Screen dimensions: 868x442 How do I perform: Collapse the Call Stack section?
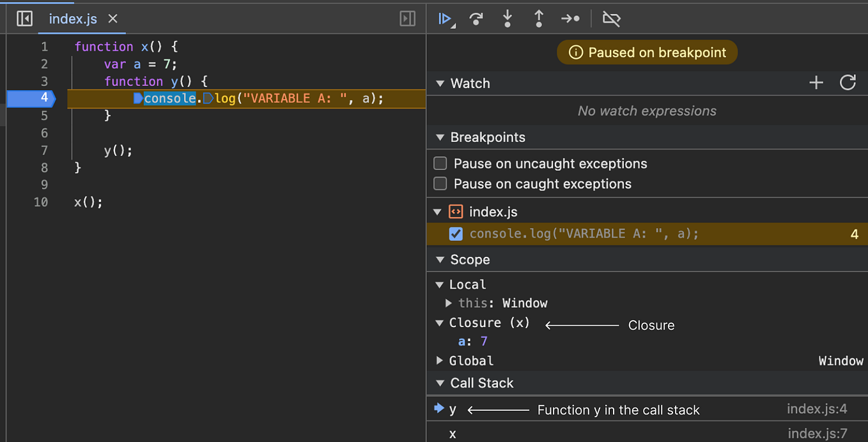coord(440,383)
